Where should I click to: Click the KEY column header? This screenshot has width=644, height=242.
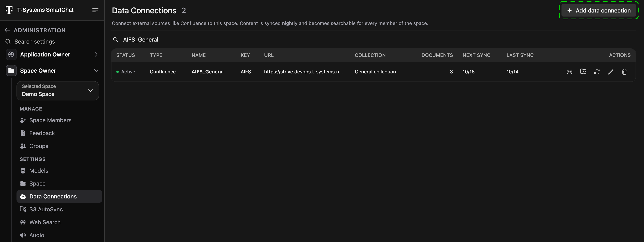(245, 55)
